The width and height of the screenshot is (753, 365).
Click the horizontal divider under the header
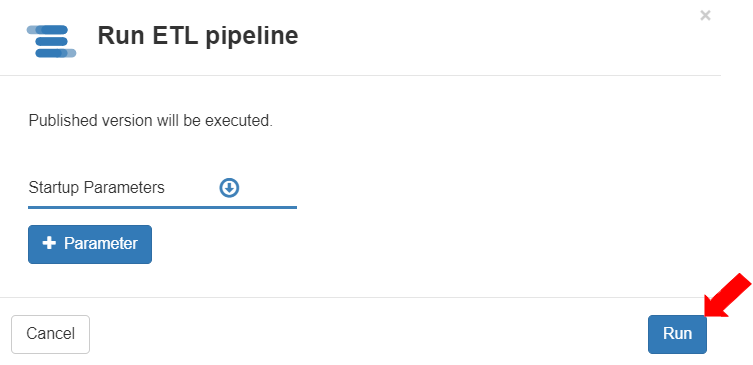coord(360,75)
